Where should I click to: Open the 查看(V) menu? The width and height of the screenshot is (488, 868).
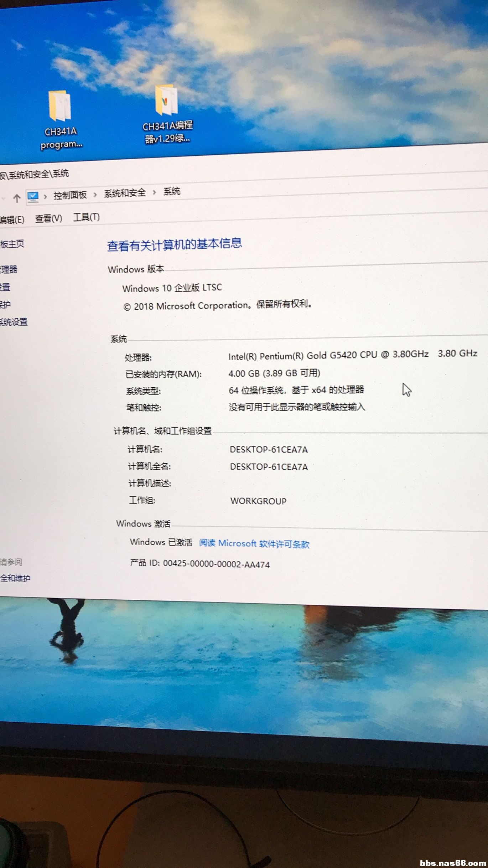click(48, 218)
